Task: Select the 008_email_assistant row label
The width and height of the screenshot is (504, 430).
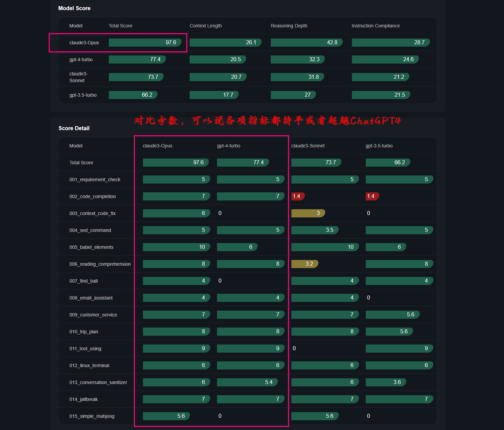Action: click(91, 298)
